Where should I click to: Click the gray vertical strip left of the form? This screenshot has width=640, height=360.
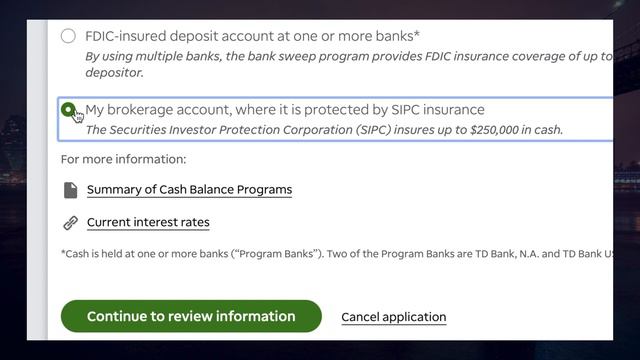[37, 180]
